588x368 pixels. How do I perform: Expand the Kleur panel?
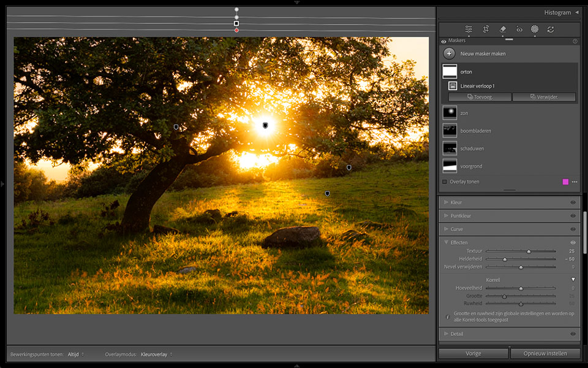[447, 202]
